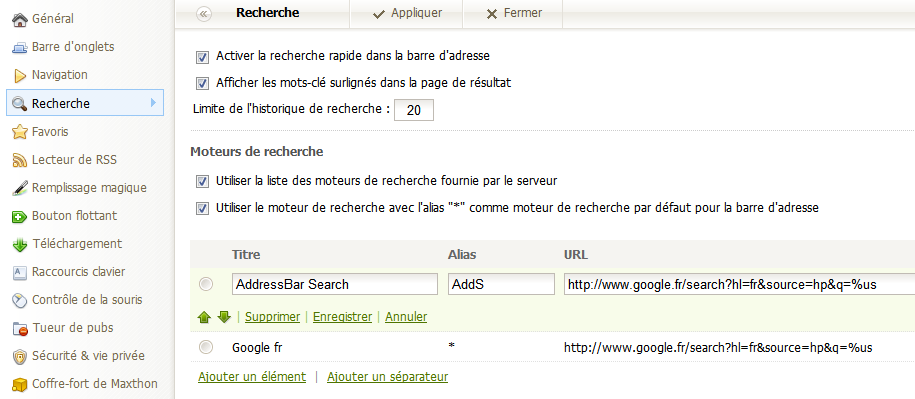Click the Barre d'onglets tab bar icon
The image size is (915, 399).
(x=20, y=47)
